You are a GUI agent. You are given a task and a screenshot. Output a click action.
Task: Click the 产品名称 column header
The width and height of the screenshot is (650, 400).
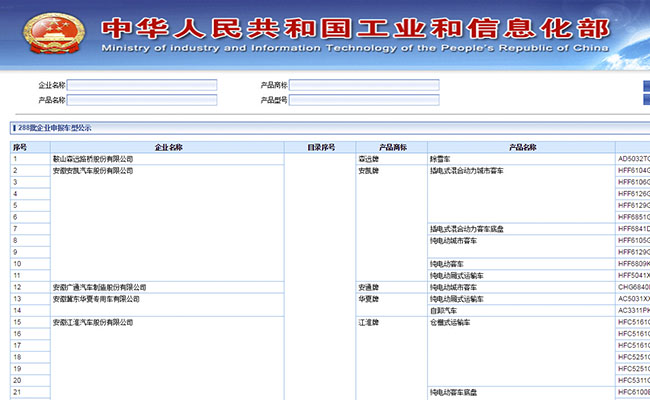click(x=522, y=147)
